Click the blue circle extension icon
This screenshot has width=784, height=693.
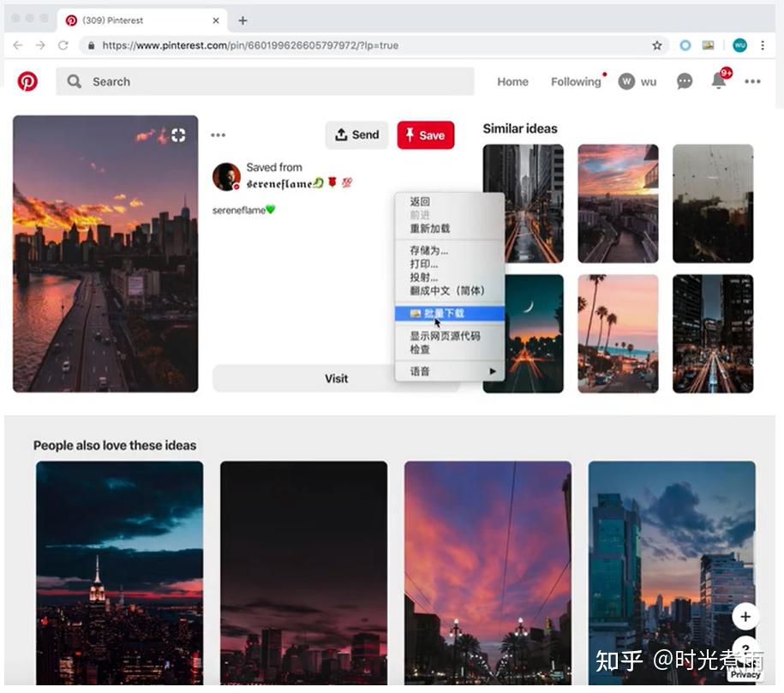[685, 45]
